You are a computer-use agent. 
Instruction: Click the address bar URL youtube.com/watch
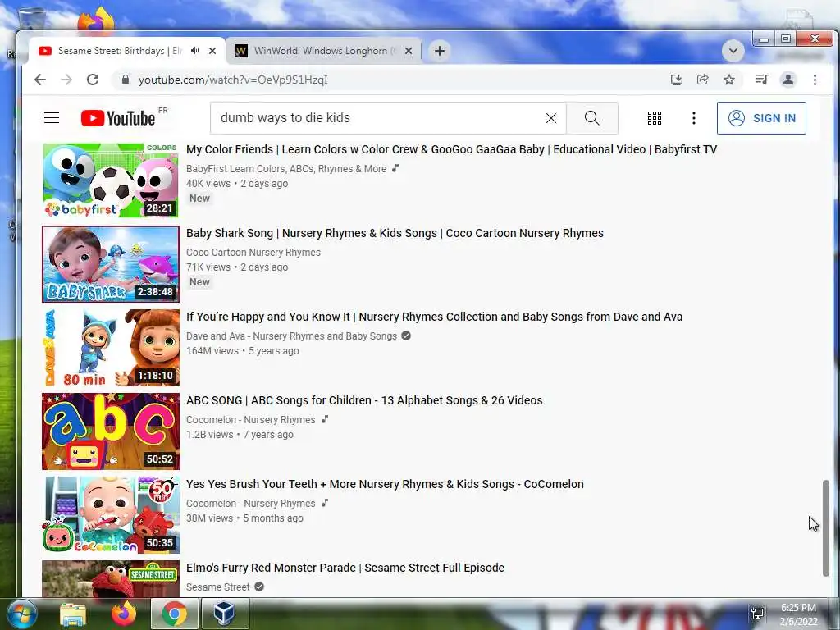pos(233,80)
